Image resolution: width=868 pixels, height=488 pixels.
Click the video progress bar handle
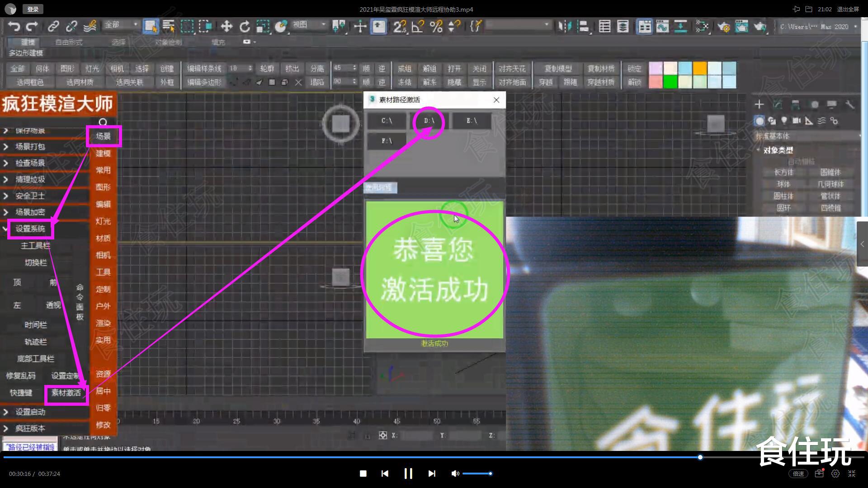click(700, 457)
